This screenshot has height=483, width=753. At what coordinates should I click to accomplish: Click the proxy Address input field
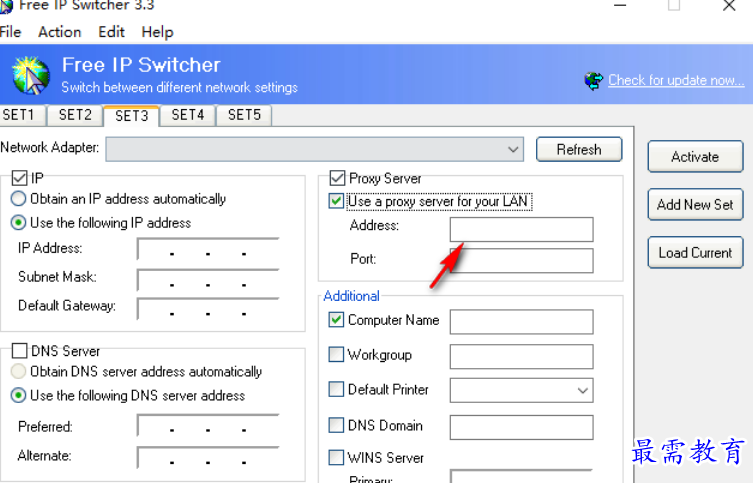pos(522,229)
